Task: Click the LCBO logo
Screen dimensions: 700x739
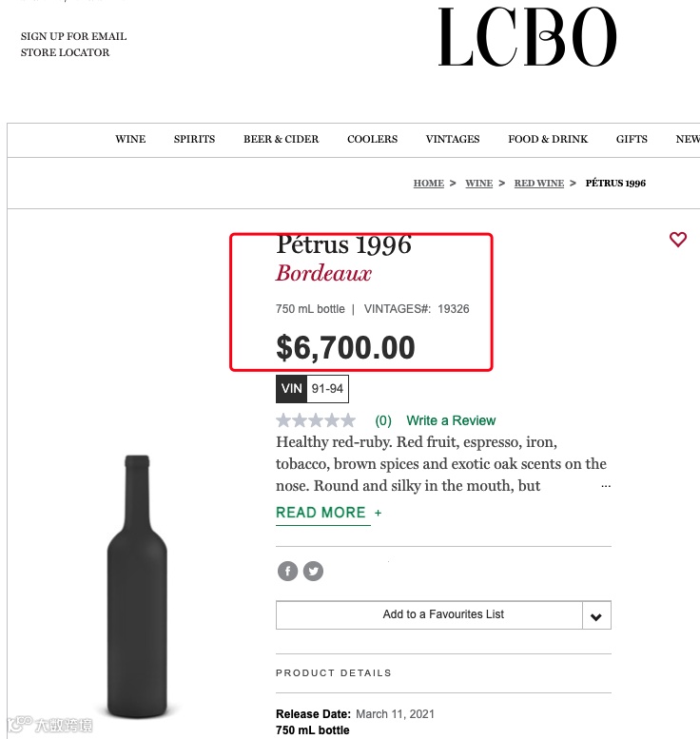Action: tap(527, 38)
